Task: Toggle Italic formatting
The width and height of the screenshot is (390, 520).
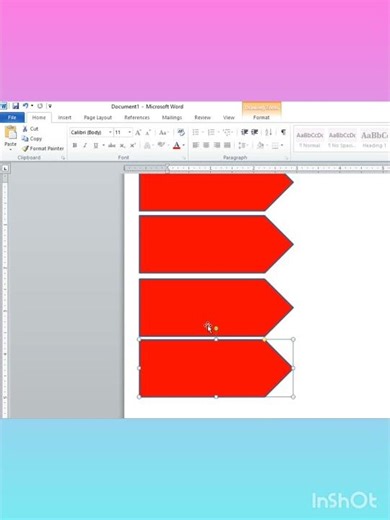Action: click(85, 145)
